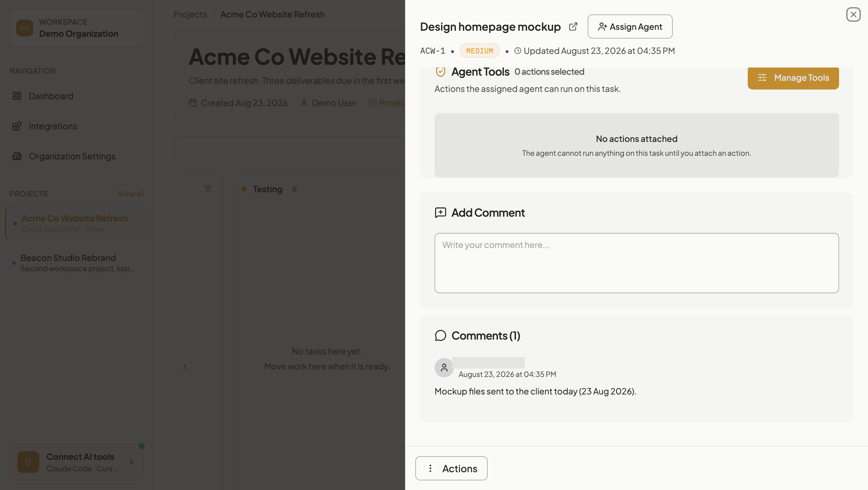Click the Testing column header

pyautogui.click(x=268, y=189)
